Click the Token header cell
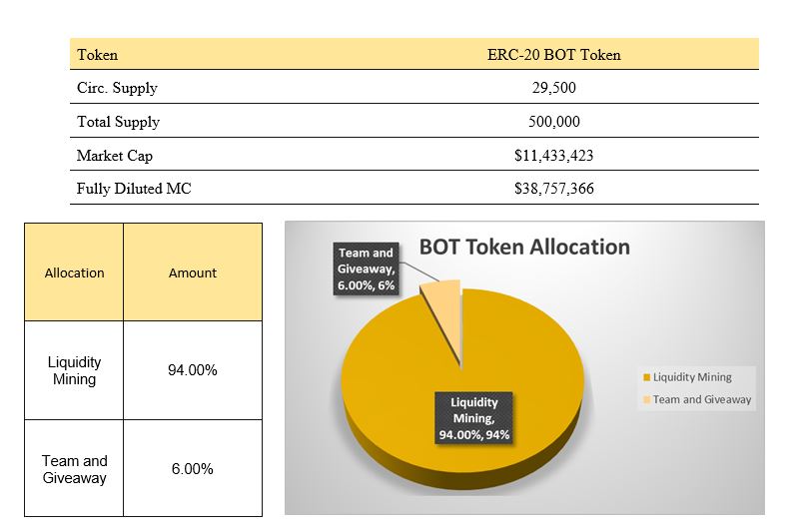This screenshot has width=798, height=532. [97, 55]
